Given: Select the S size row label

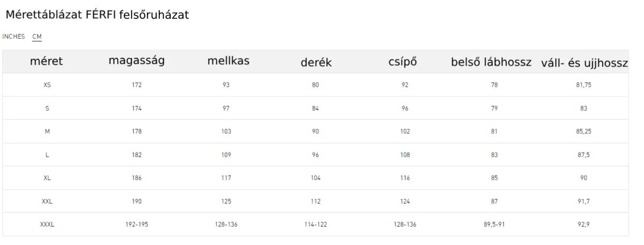Looking at the screenshot, I should [x=47, y=108].
